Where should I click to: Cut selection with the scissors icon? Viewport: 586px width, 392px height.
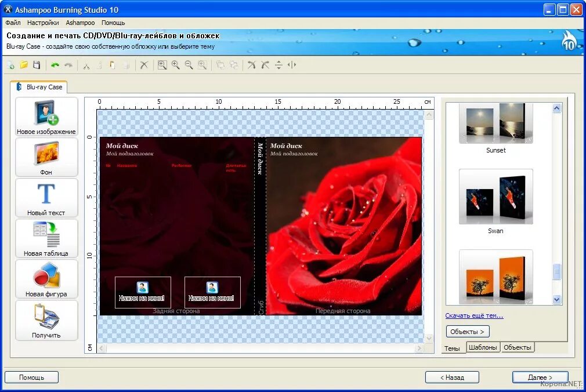point(86,64)
